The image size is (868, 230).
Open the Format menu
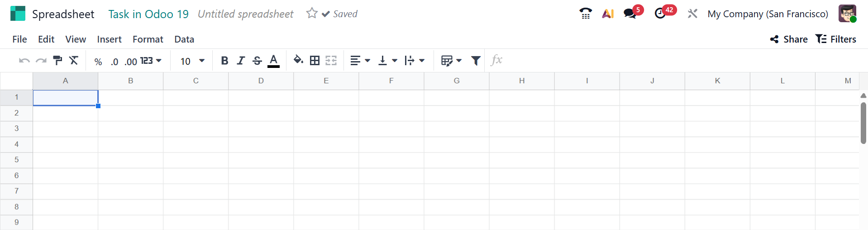148,39
